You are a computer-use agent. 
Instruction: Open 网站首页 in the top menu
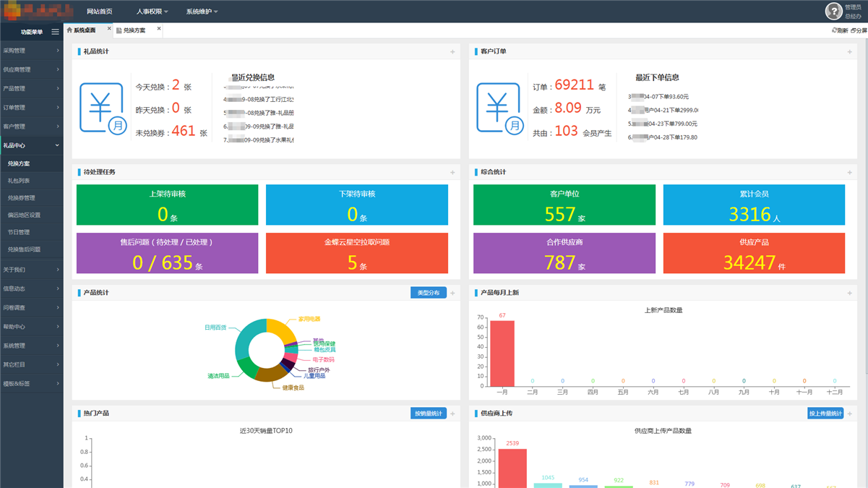click(x=99, y=12)
